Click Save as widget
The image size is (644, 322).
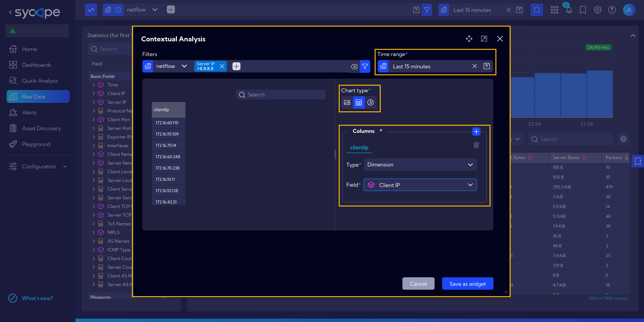pyautogui.click(x=467, y=284)
